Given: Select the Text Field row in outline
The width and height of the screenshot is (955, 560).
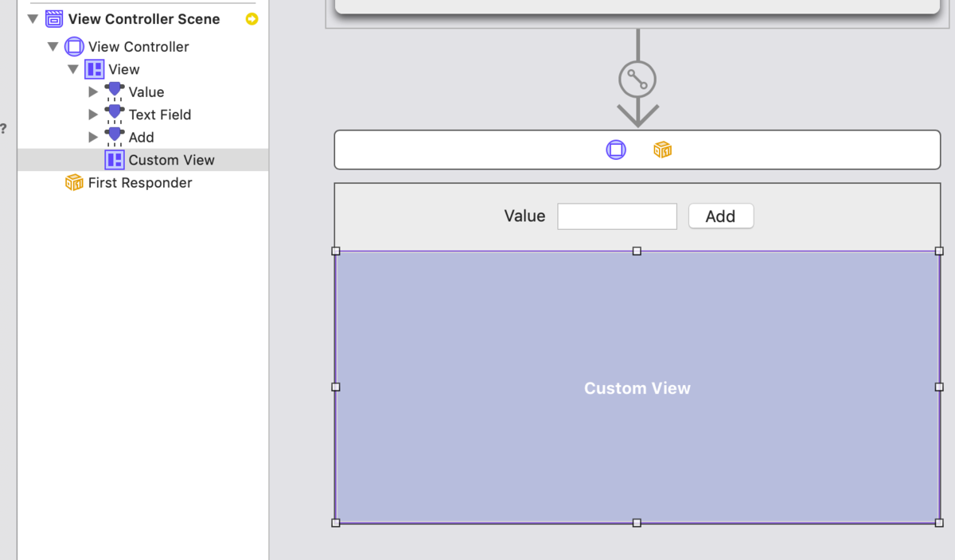Looking at the screenshot, I should tap(143, 115).
